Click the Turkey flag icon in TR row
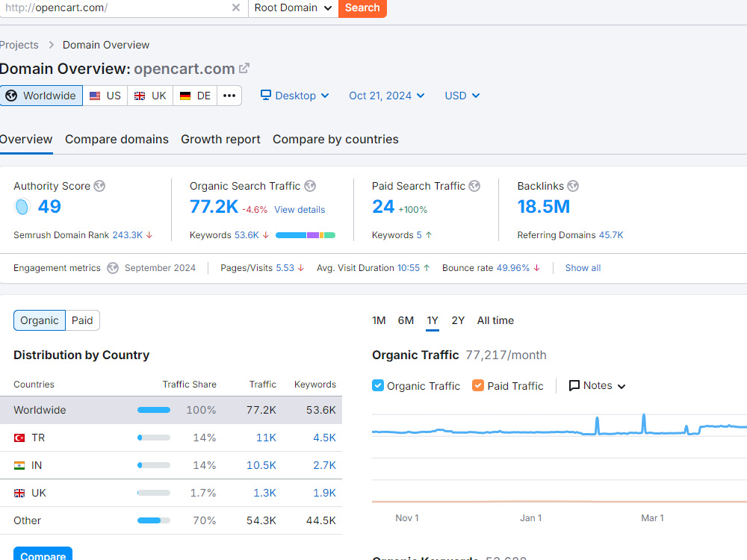This screenshot has height=560, width=747. point(19,438)
